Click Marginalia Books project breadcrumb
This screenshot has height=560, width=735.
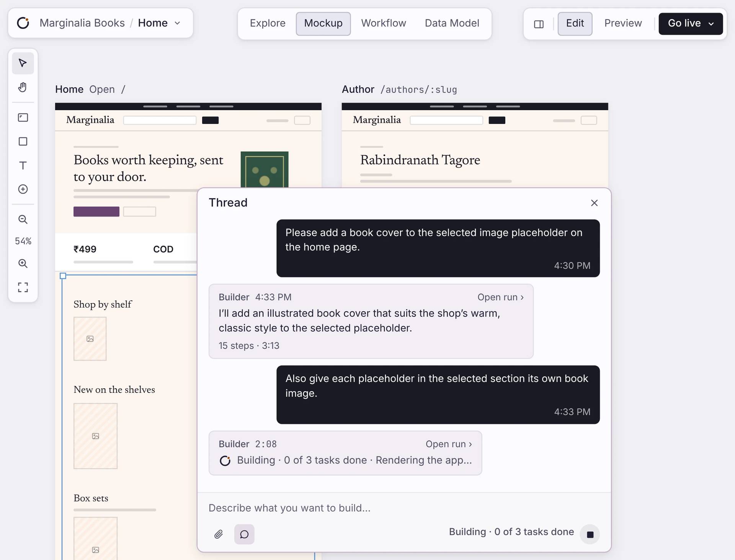pos(82,23)
